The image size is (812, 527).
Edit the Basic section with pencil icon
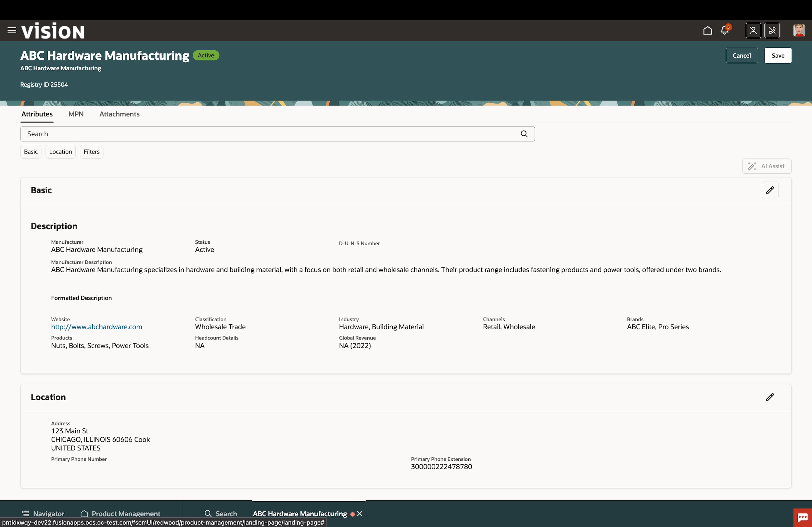coord(769,190)
